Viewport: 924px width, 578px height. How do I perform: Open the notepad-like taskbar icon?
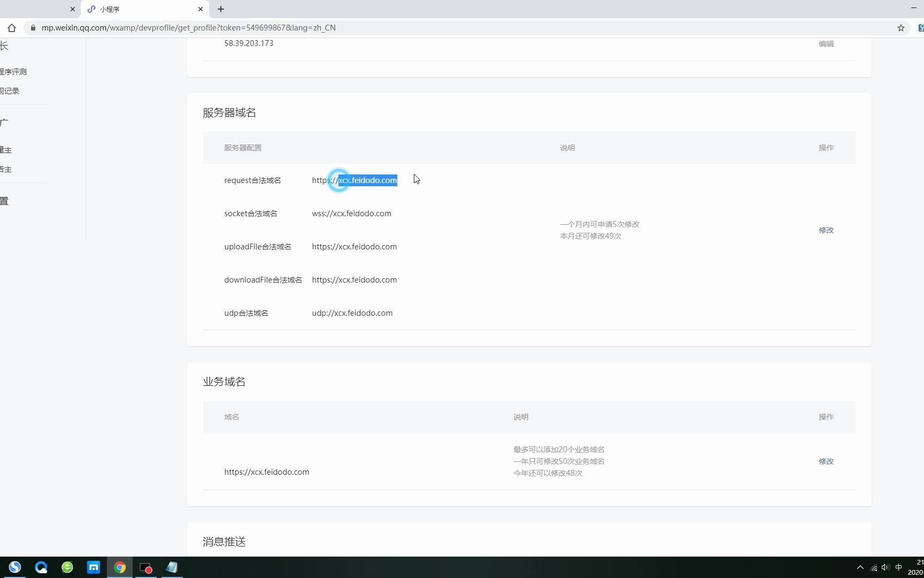[x=172, y=567]
